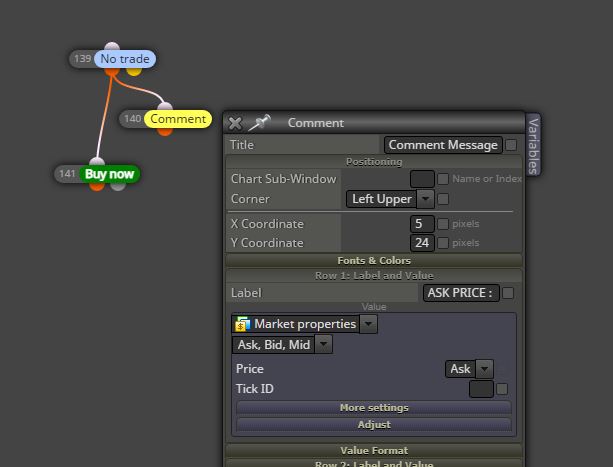Viewport: 613px width, 467px height.
Task: Open the Corner dropdown arrow
Action: point(426,199)
